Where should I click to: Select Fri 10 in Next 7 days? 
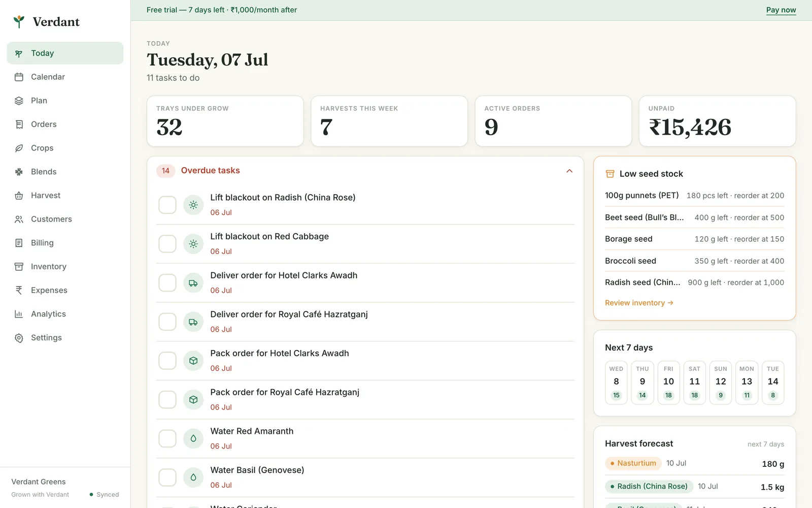[668, 383]
